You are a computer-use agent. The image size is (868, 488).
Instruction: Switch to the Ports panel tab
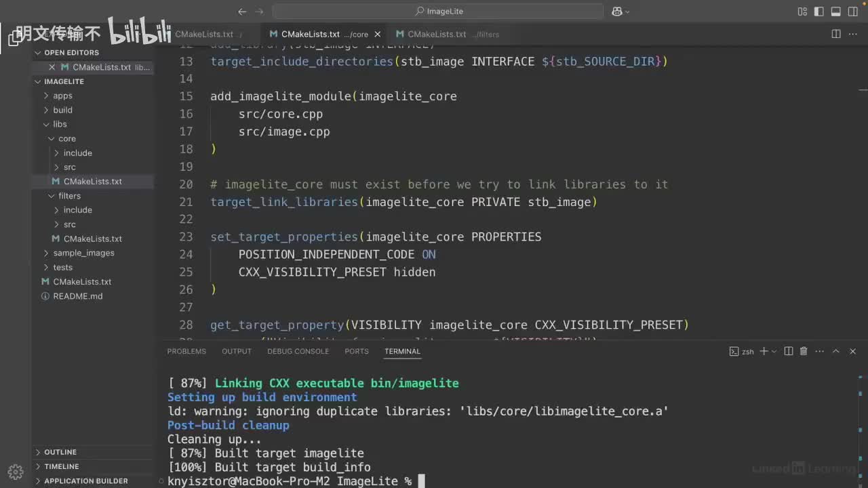point(356,351)
